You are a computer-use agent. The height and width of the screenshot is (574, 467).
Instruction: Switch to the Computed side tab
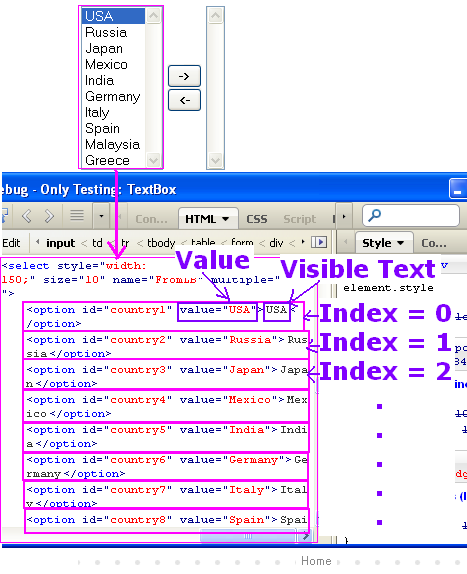tap(434, 243)
